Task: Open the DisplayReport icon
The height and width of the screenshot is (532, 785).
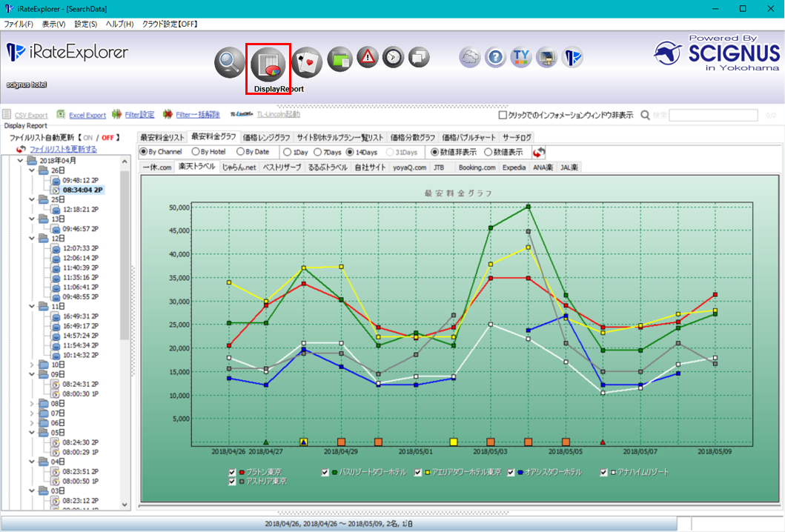Action: tap(268, 64)
